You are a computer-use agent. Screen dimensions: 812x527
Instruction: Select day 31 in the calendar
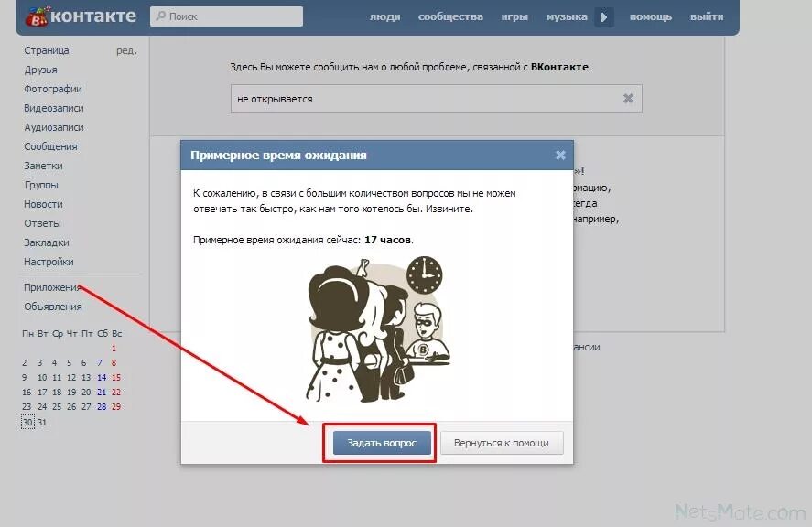[42, 422]
